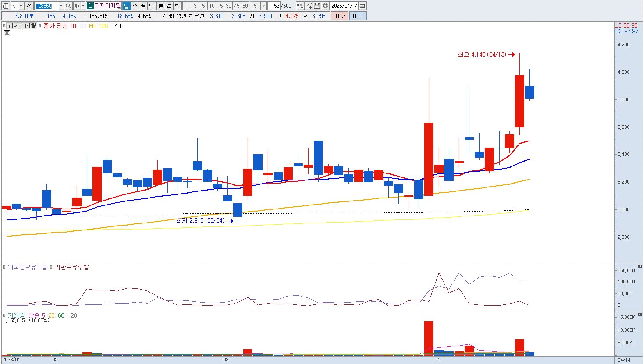Screen dimensions: 643x364
Task: Open the chart settings gear icon
Action: [x=325, y=6]
